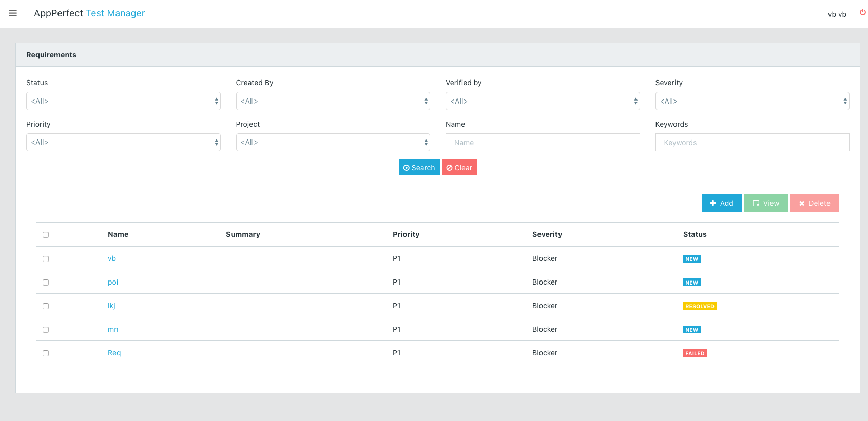Click the red power logout icon
This screenshot has width=868, height=421.
863,12
